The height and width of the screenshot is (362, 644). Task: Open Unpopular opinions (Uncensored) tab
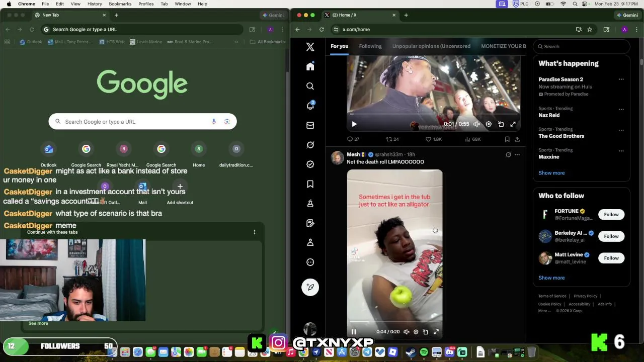pyautogui.click(x=431, y=46)
